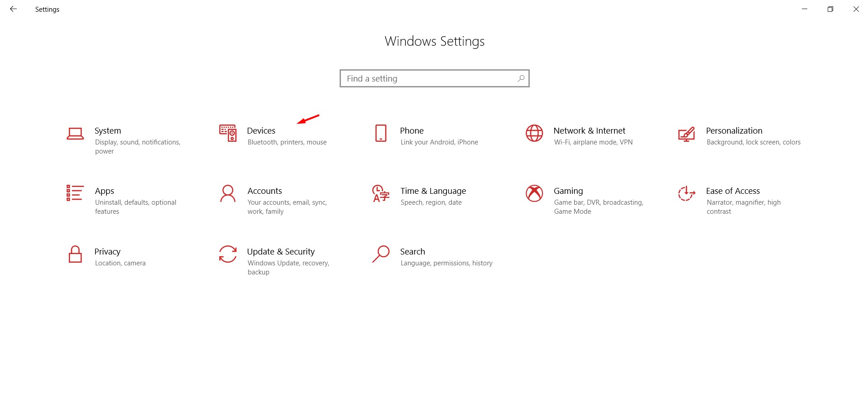Click the Accounts person icon
868x418 pixels.
pyautogui.click(x=228, y=194)
